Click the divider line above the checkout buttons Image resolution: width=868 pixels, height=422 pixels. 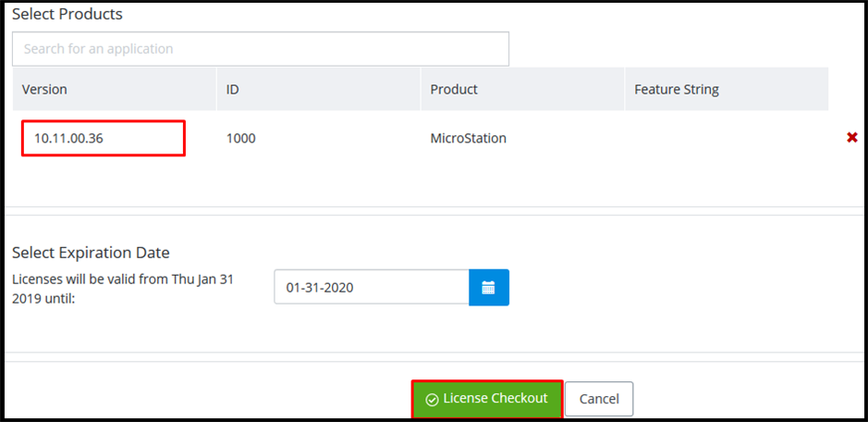click(x=434, y=362)
